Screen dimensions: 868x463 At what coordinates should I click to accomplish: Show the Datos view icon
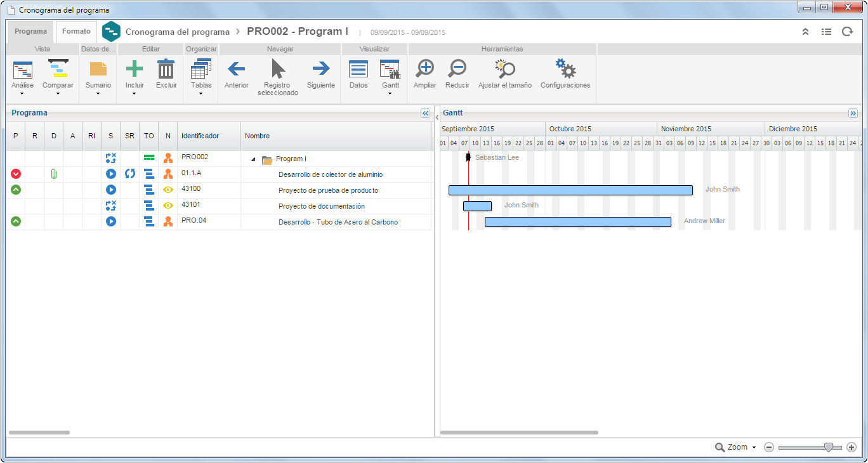358,69
